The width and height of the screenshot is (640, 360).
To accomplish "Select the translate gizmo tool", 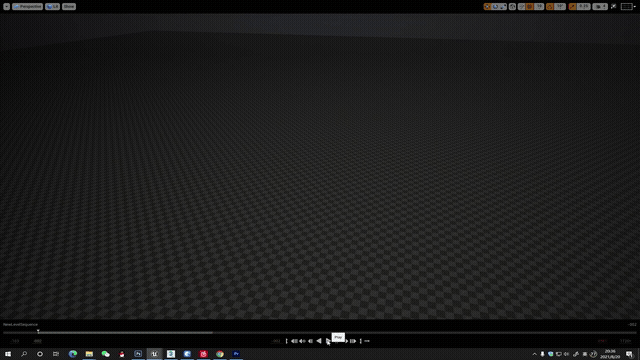I will click(x=487, y=7).
